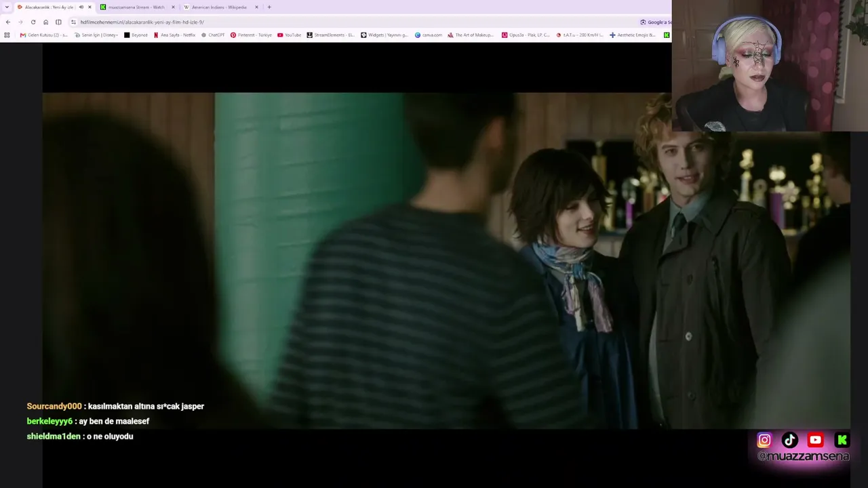Open the green K bookmark icon
The height and width of the screenshot is (488, 868).
(667, 35)
